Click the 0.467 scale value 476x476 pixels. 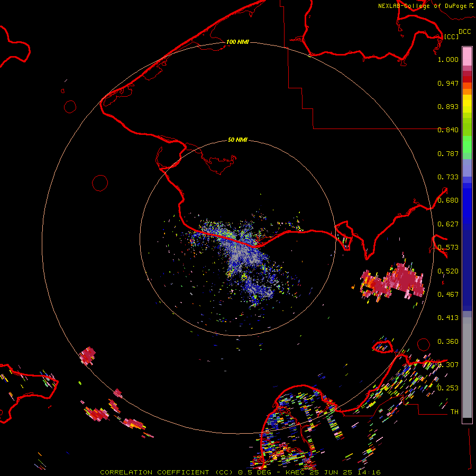tap(448, 295)
